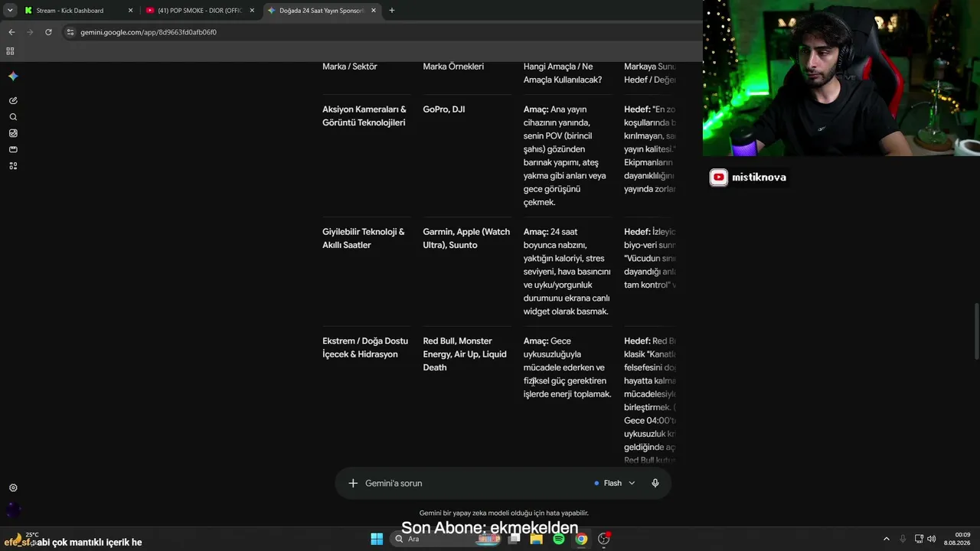The height and width of the screenshot is (551, 980).
Task: Click the mistiknova YouTube channel badge
Action: point(748,178)
